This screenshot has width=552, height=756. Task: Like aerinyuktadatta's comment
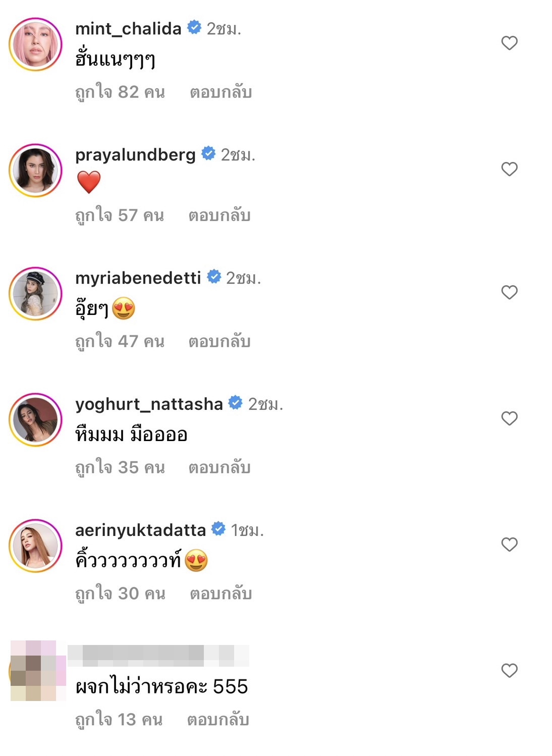509,545
